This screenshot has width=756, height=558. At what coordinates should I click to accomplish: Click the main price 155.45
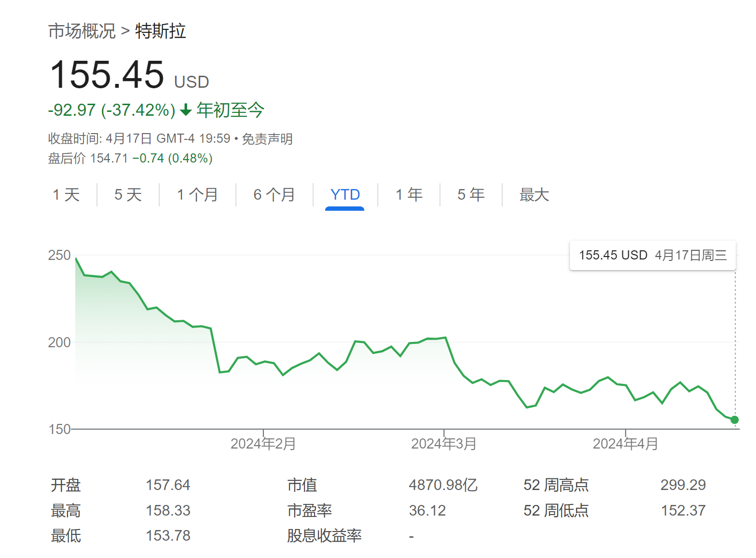point(107,75)
